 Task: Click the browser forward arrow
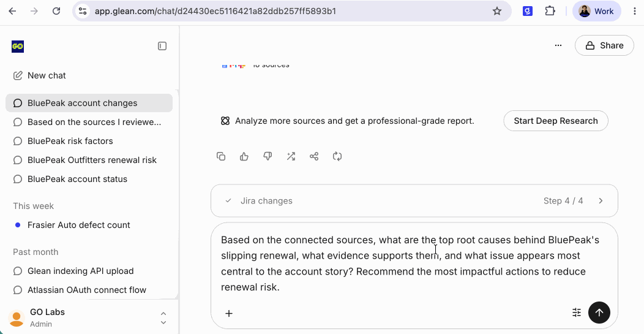coord(34,11)
